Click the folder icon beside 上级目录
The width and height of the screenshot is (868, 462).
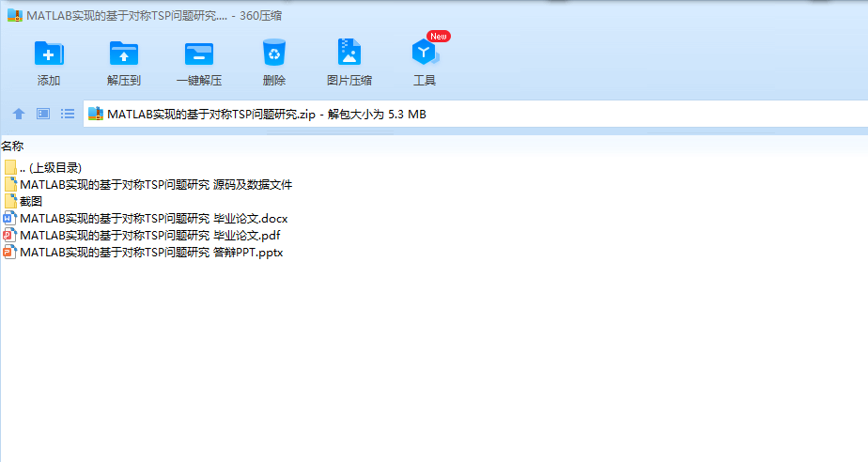(10, 168)
